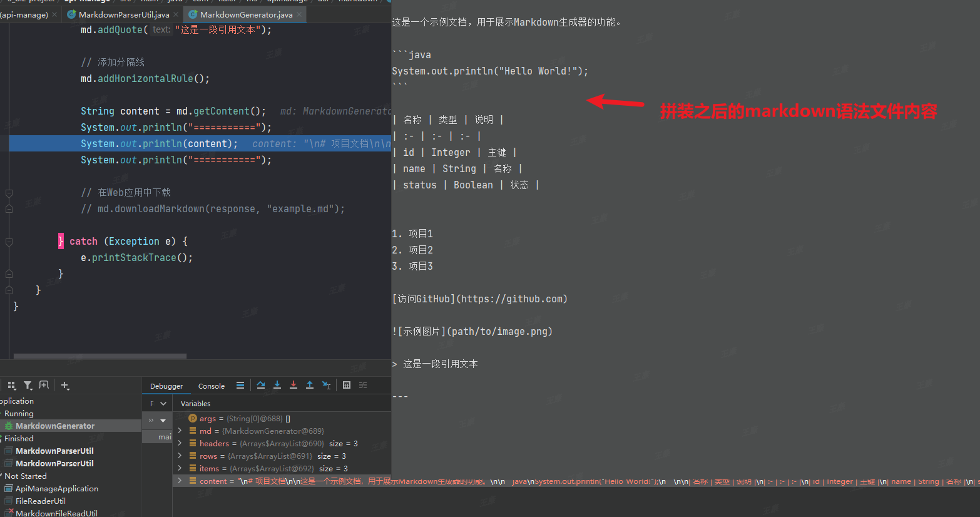980x517 pixels.
Task: Click the horizontal scrollbar of the code editor
Action: [100, 356]
